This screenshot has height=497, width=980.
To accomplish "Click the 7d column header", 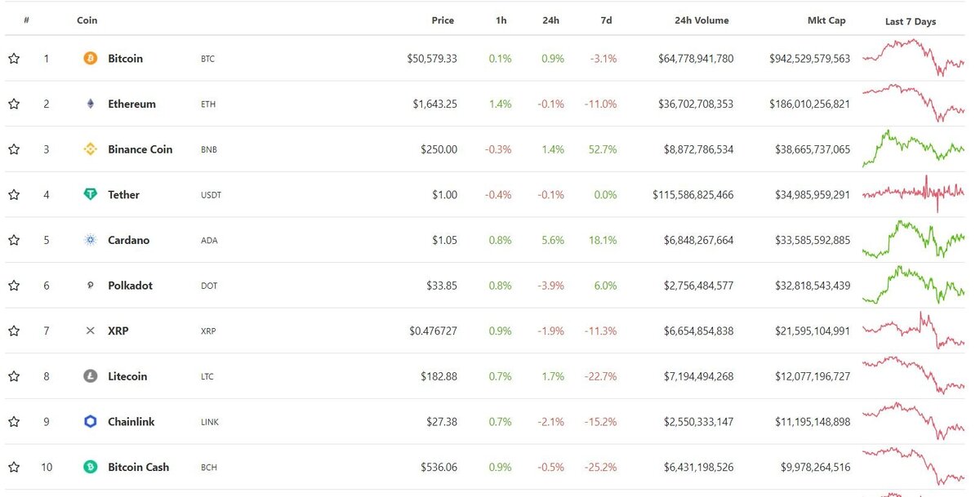I will [606, 20].
